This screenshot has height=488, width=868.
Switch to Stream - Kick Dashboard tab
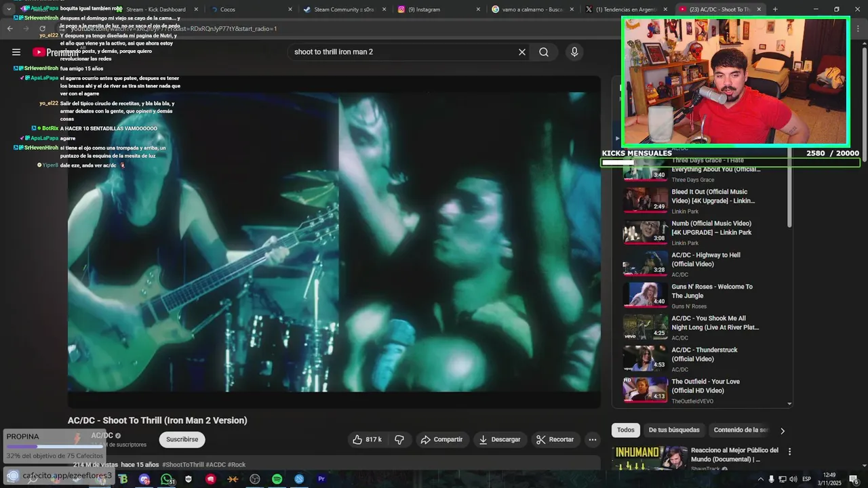point(155,9)
